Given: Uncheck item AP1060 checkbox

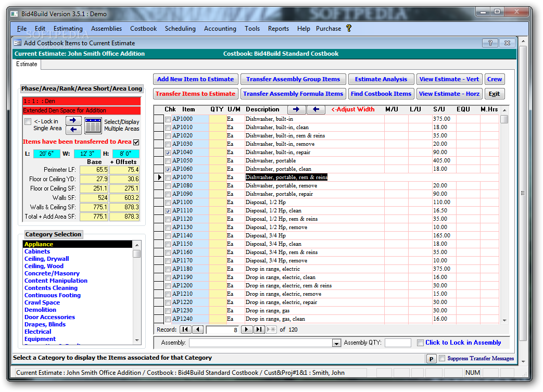Looking at the screenshot, I should (168, 169).
